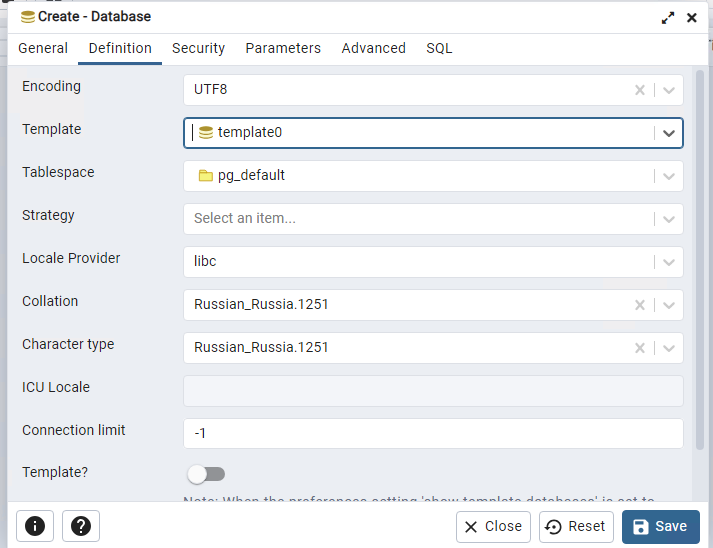Click the Create - Database title icon

[28, 17]
